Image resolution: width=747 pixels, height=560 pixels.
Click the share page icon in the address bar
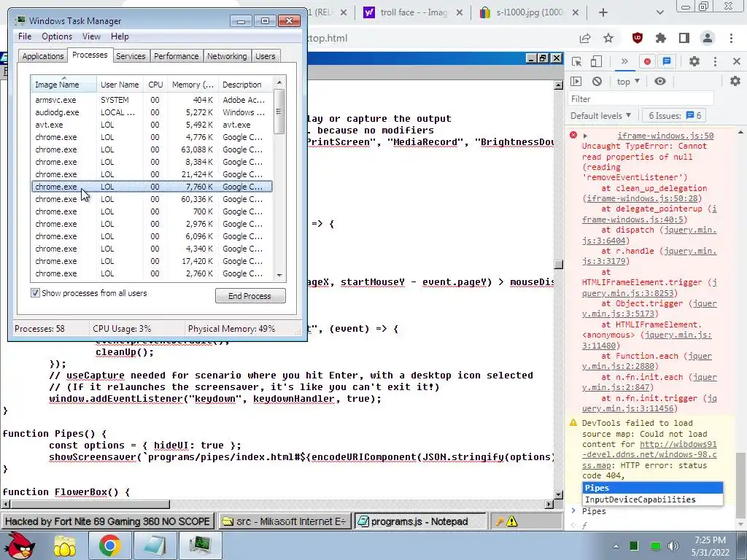[x=585, y=38]
